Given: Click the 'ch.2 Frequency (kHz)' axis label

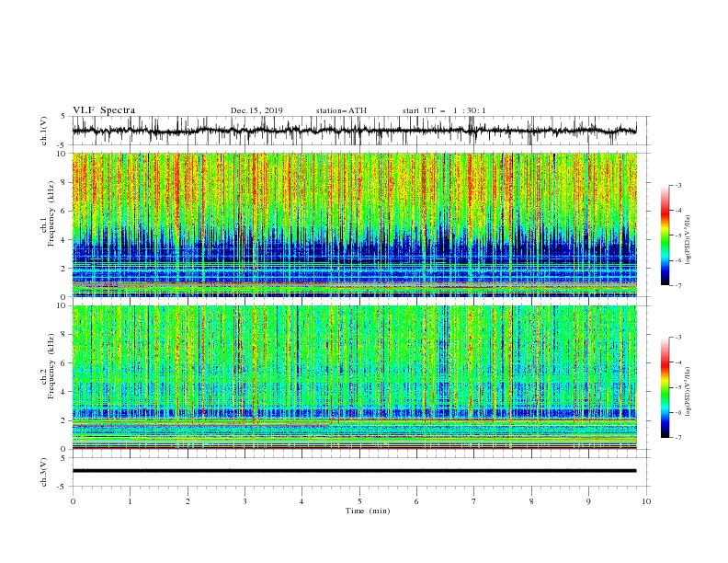Looking at the screenshot, I should click(x=48, y=366).
